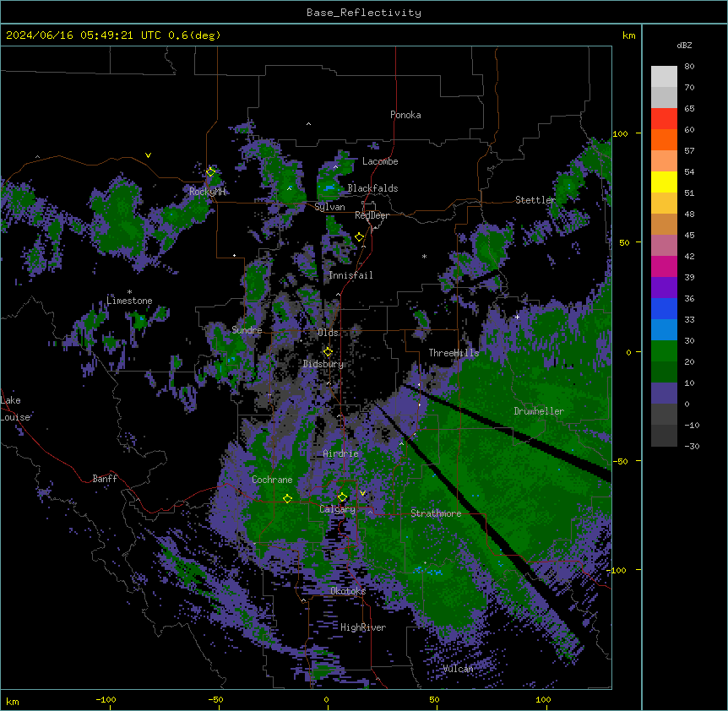Pick the grey -10 to 0 dBZ legend swatch
Screen dimensions: 728x711
click(x=664, y=415)
